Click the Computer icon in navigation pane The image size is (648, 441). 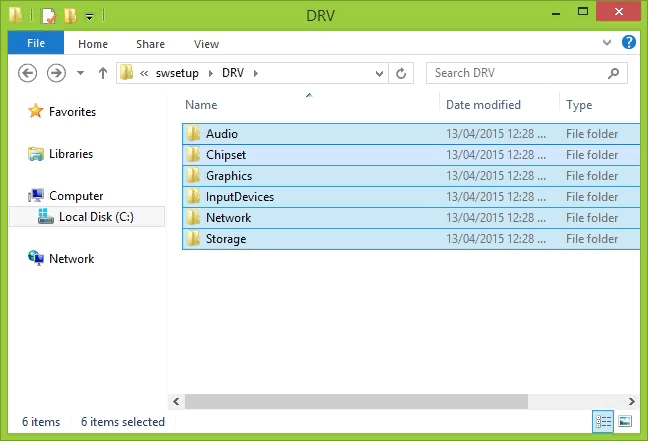click(36, 195)
